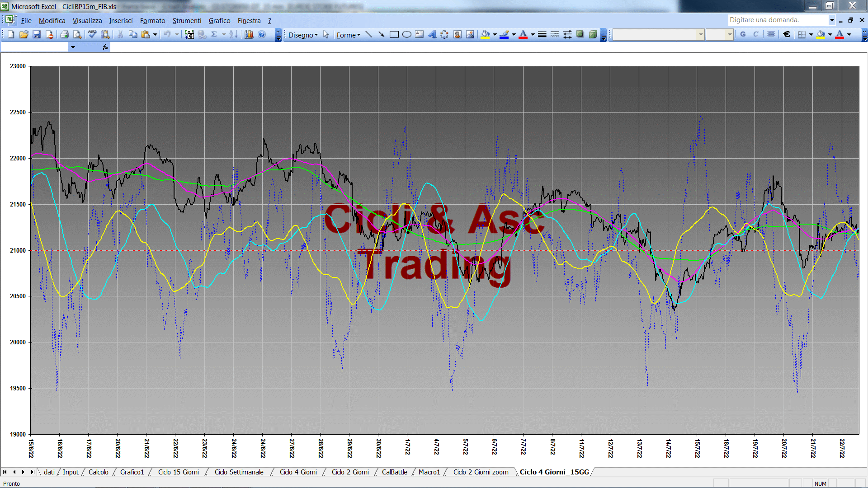
Task: Click the AutoSum sigma icon
Action: click(214, 34)
